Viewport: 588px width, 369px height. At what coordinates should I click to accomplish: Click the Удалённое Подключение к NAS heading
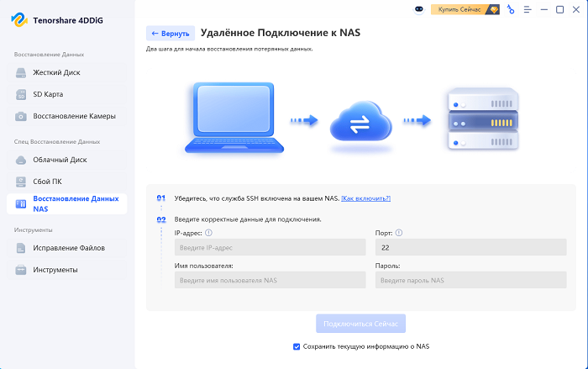pos(280,33)
